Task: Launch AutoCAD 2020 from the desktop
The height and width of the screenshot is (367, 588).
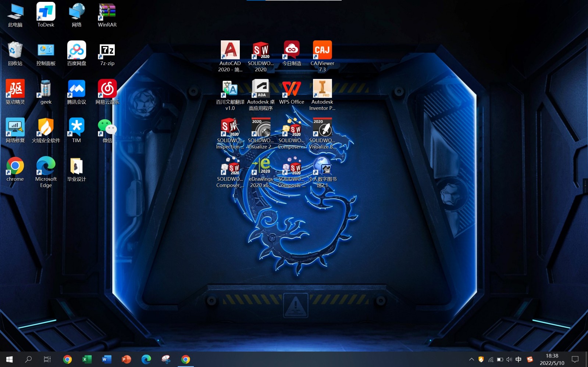Action: 230,57
